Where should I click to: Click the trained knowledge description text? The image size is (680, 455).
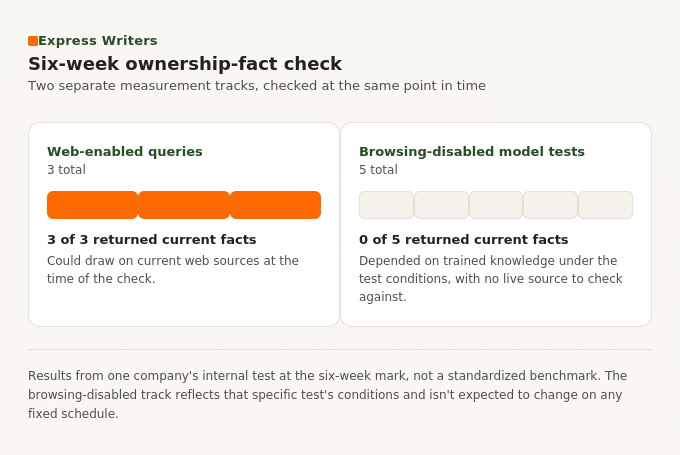click(x=490, y=278)
